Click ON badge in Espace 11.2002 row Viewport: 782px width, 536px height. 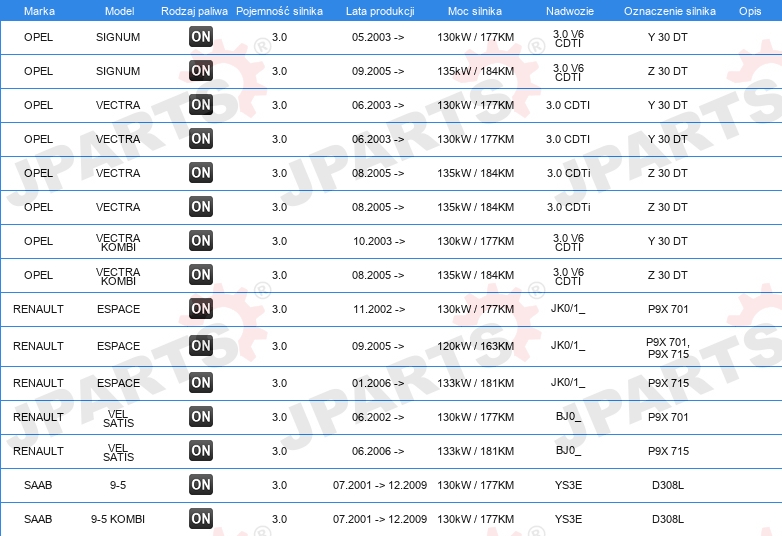(x=201, y=308)
